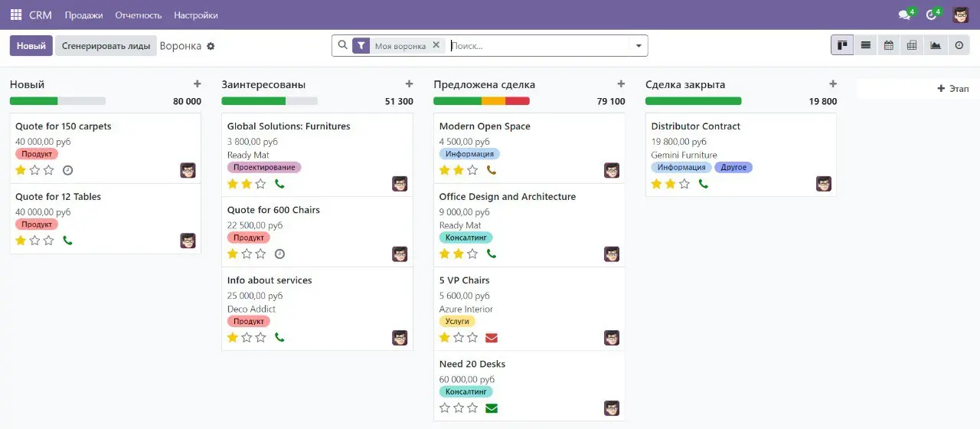980x429 pixels.
Task: Click phone icon on Distributor Contract card
Action: tap(704, 184)
